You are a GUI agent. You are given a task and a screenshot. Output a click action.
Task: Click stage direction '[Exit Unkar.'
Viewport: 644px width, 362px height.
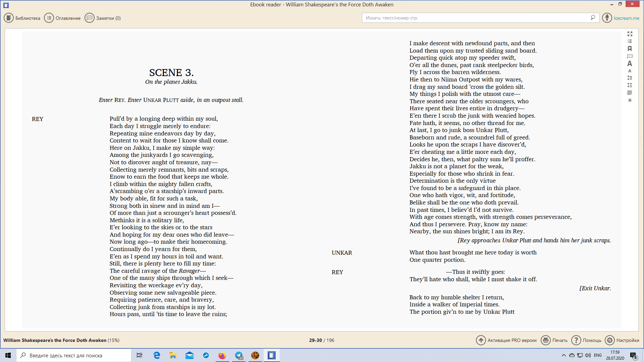(x=595, y=288)
